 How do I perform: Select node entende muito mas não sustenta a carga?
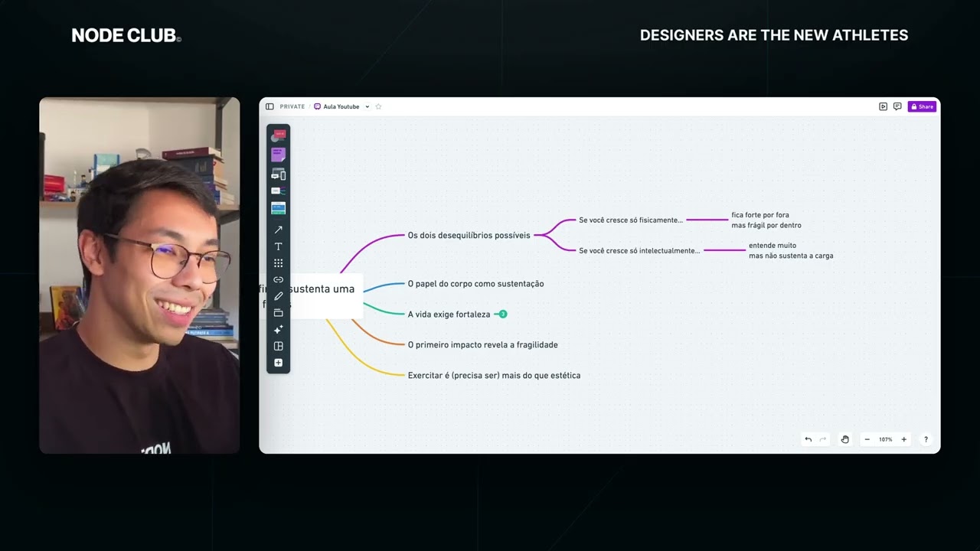(x=791, y=251)
